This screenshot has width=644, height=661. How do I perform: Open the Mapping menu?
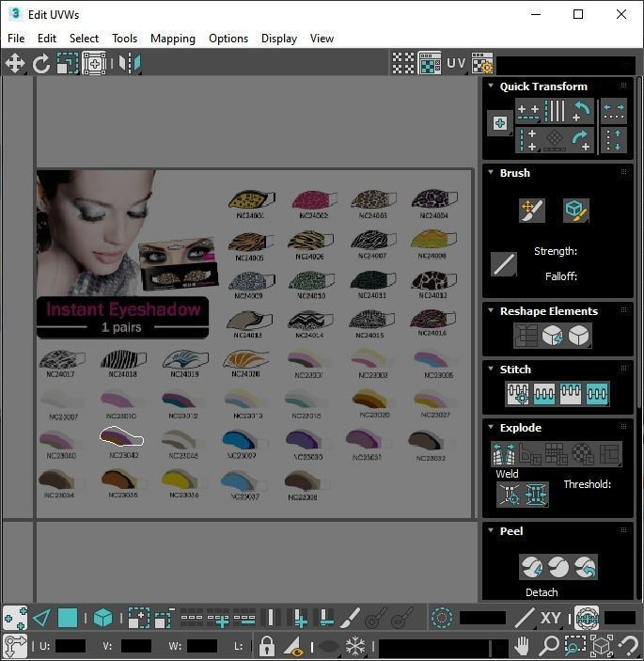click(x=173, y=39)
